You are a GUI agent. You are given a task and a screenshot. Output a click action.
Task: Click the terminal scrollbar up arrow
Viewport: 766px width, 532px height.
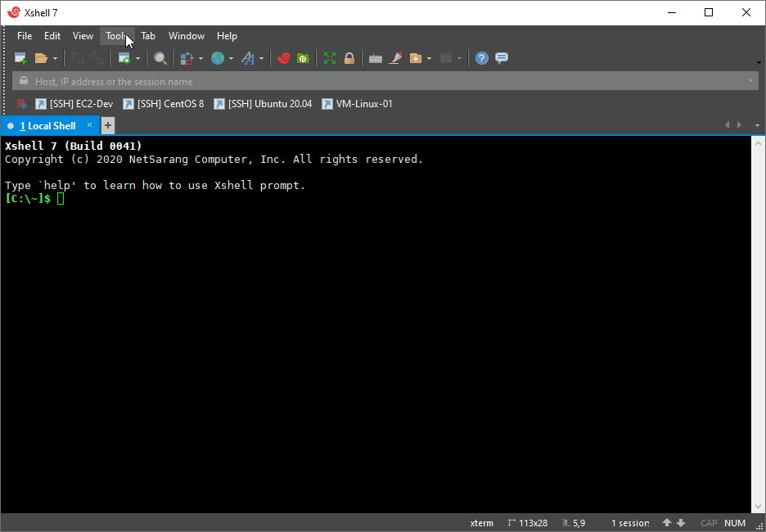[758, 143]
